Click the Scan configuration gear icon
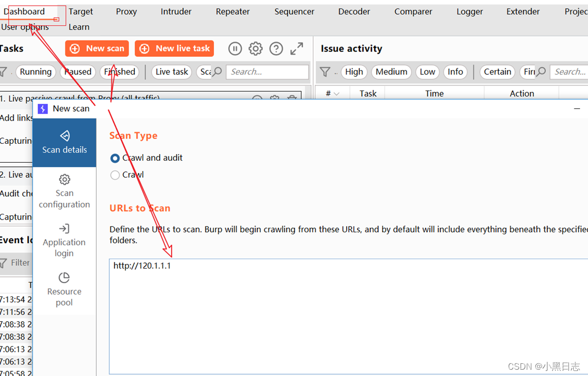The height and width of the screenshot is (376, 588). click(x=64, y=180)
